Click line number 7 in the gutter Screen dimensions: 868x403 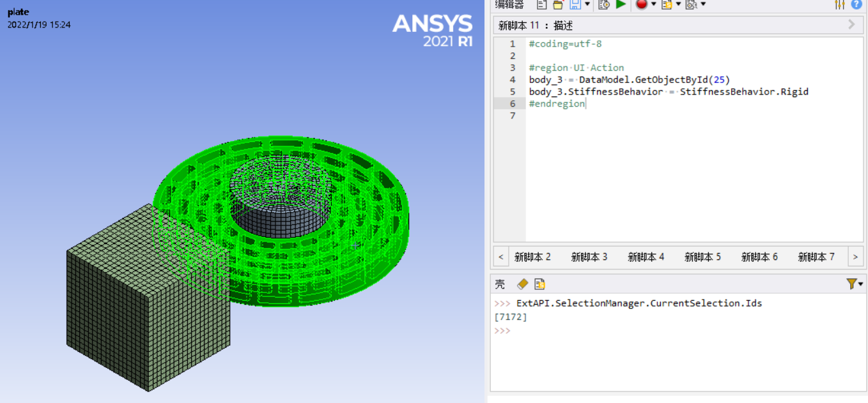point(512,116)
